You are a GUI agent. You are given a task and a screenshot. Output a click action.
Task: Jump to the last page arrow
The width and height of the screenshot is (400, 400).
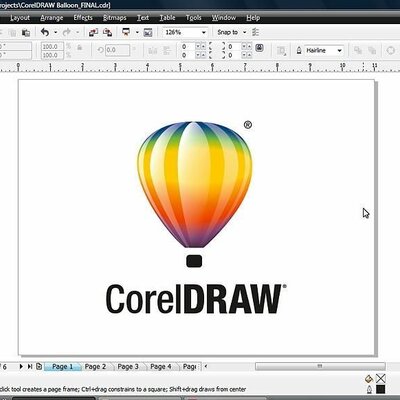coord(30,367)
